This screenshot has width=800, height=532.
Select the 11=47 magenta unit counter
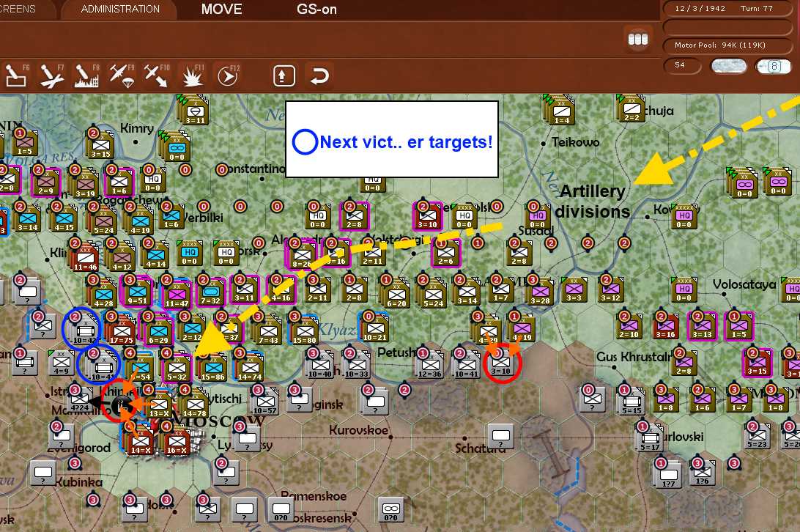[x=177, y=294]
